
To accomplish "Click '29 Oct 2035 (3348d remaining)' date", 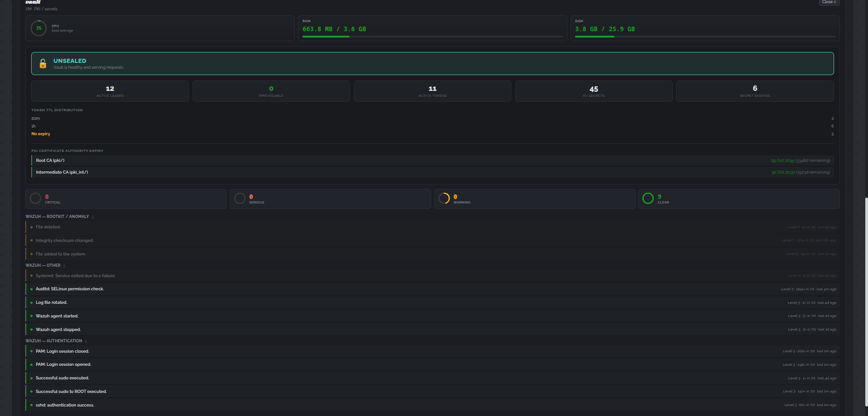I will tap(800, 161).
